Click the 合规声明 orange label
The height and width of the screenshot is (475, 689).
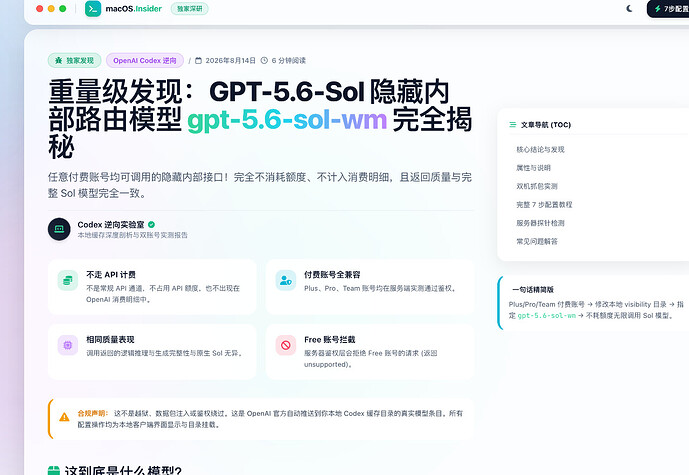click(x=92, y=413)
